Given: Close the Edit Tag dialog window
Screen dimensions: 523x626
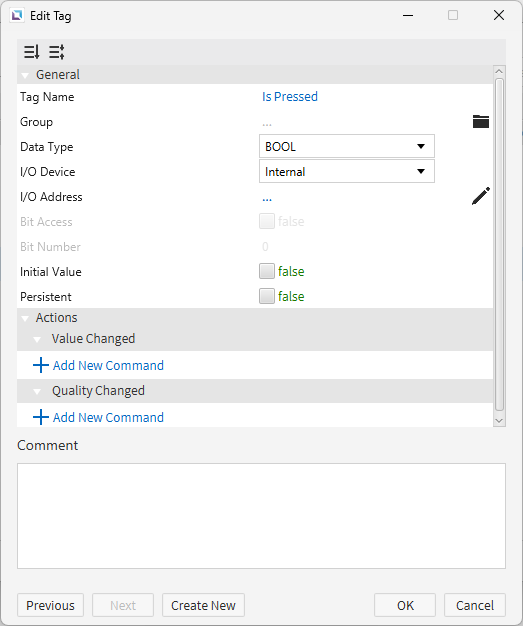Looking at the screenshot, I should pyautogui.click(x=499, y=15).
